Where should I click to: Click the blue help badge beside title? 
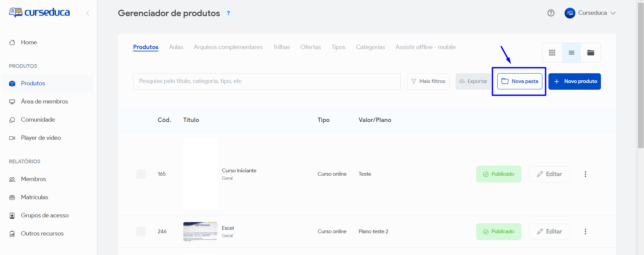tap(228, 13)
